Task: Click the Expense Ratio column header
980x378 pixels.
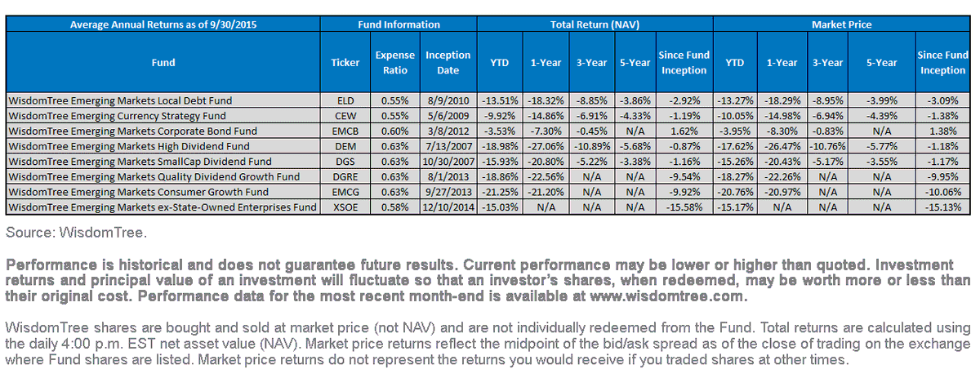Action: pyautogui.click(x=390, y=62)
